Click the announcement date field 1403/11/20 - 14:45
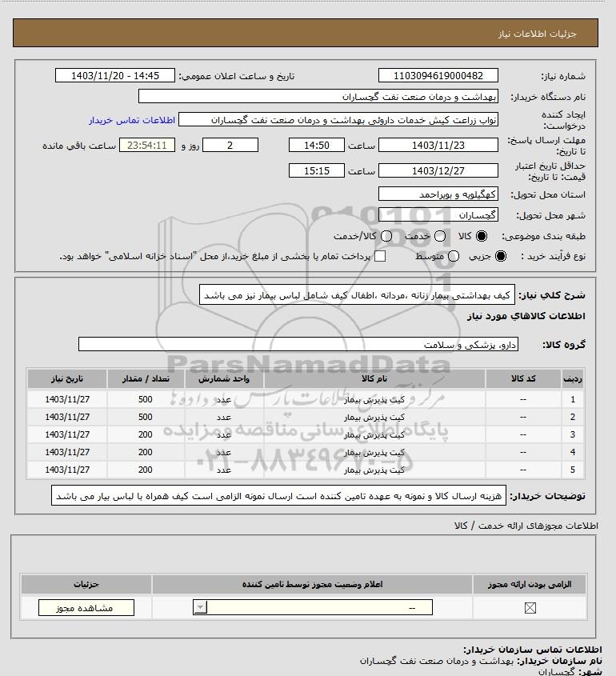 (x=115, y=75)
